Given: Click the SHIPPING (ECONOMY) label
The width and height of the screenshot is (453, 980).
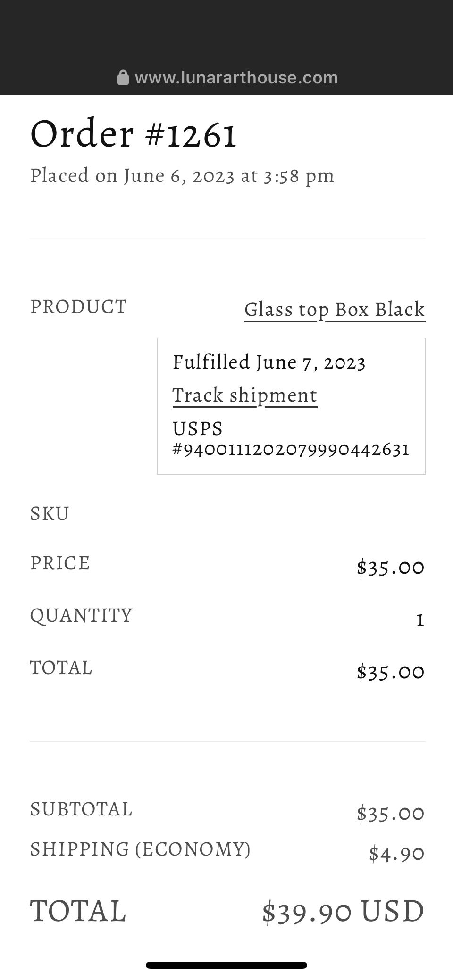Looking at the screenshot, I should 140,848.
